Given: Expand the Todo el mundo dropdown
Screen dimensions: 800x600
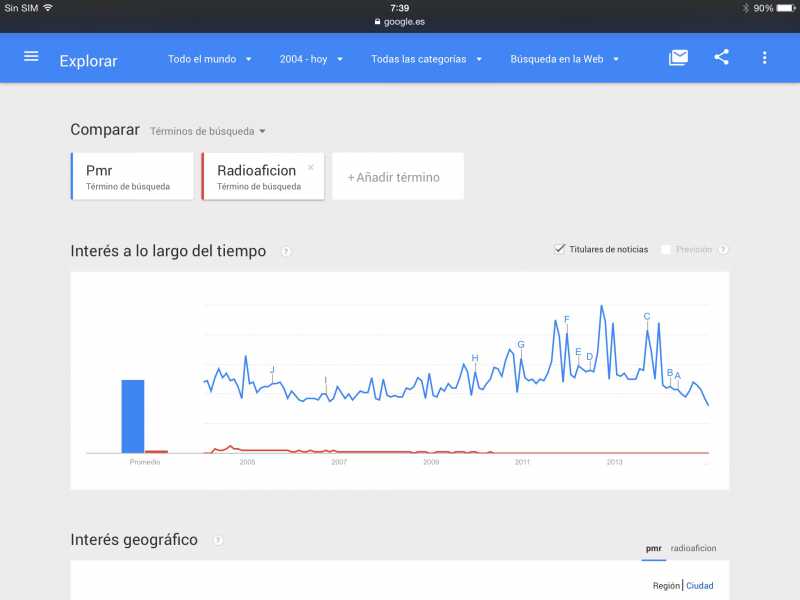Looking at the screenshot, I should 210,59.
